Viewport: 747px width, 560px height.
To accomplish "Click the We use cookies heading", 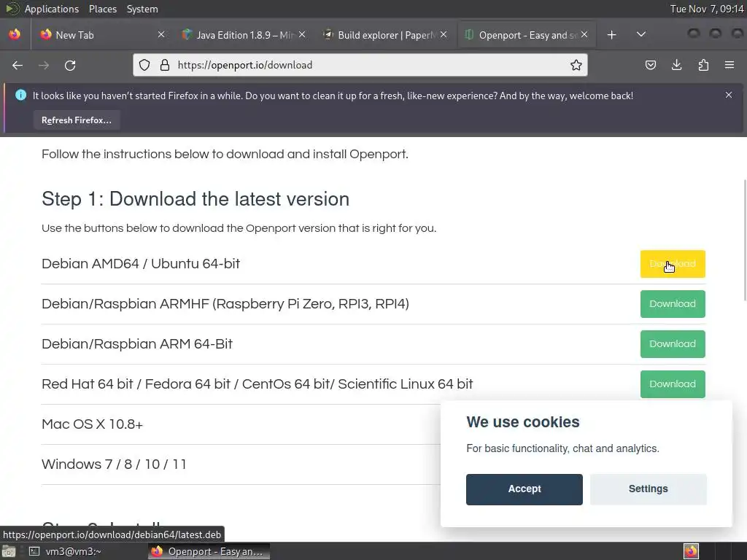I will tap(522, 422).
